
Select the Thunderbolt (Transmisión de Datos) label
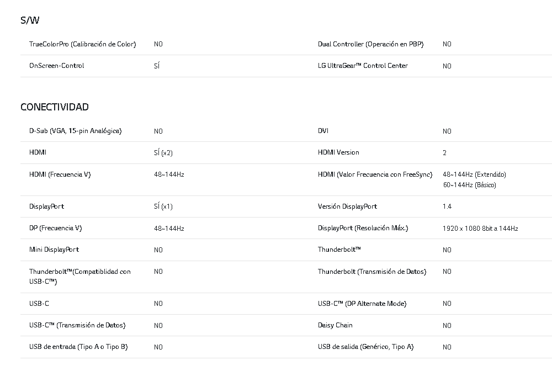[x=371, y=272]
